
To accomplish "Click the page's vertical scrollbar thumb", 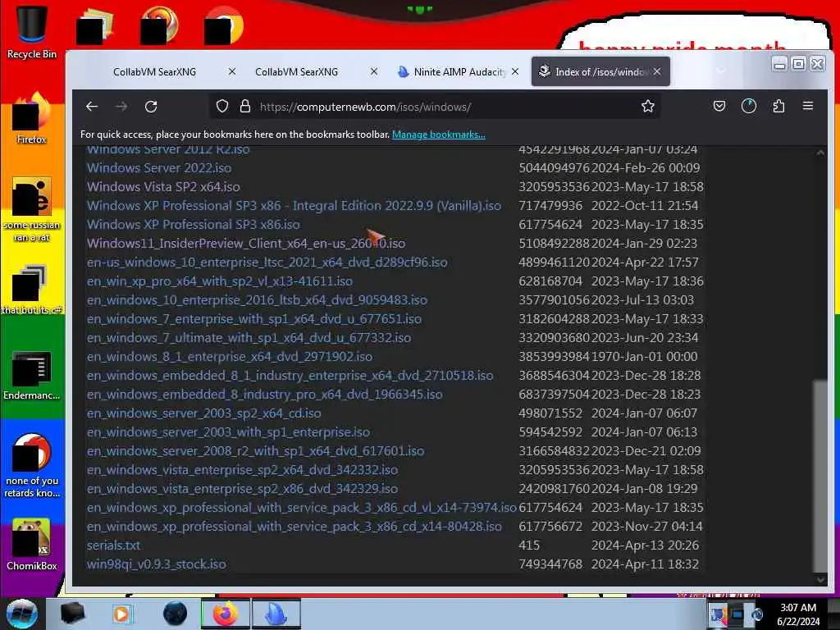I will coord(819,476).
